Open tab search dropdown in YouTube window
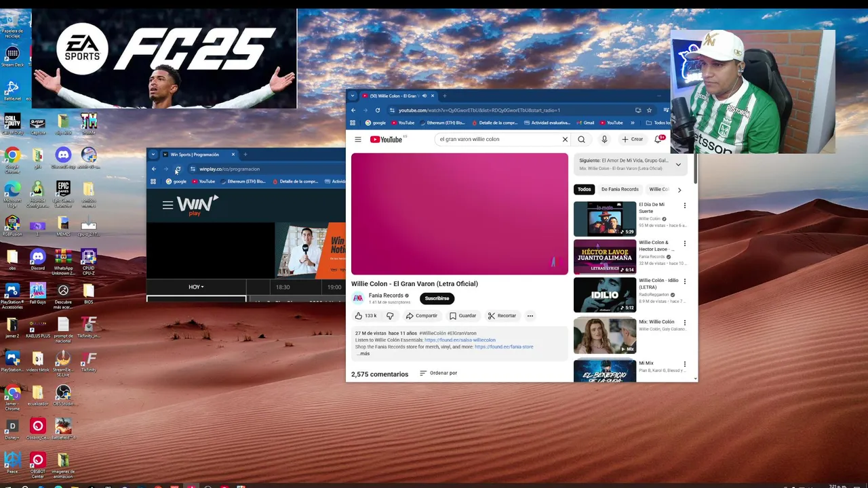Viewport: 868px width, 488px height. point(353,96)
